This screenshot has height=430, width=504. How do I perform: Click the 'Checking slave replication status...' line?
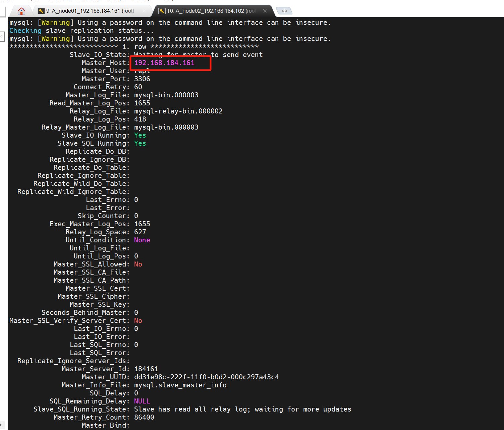(x=81, y=31)
